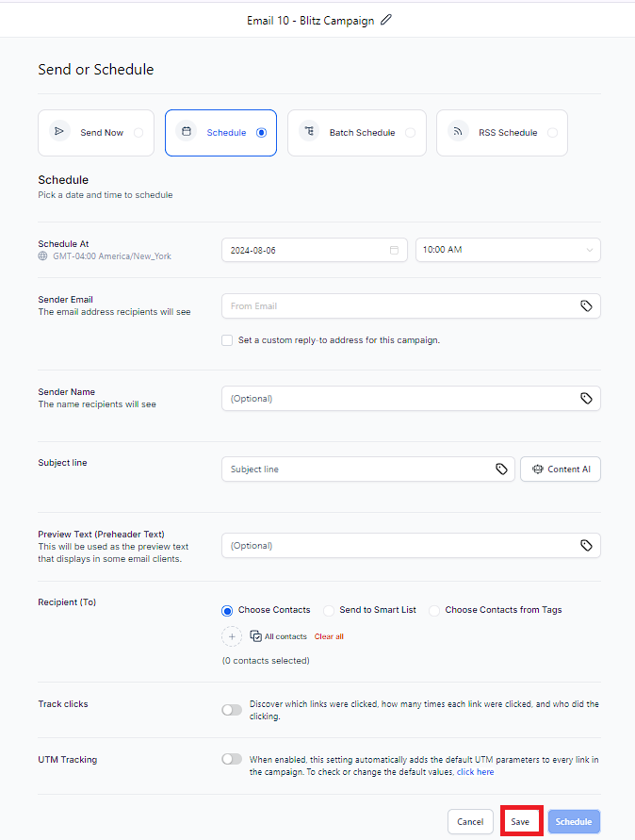This screenshot has height=840, width=635.
Task: Select Choose Contacts from Tags option
Action: [434, 610]
